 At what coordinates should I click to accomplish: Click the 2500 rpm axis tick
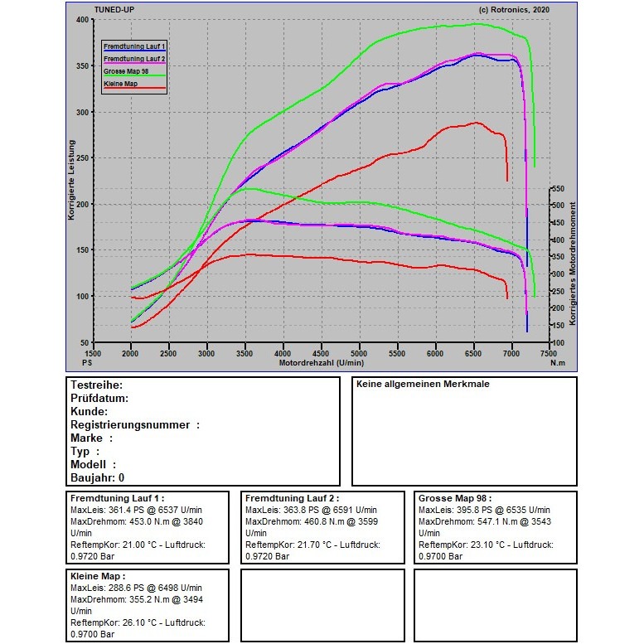(x=168, y=353)
